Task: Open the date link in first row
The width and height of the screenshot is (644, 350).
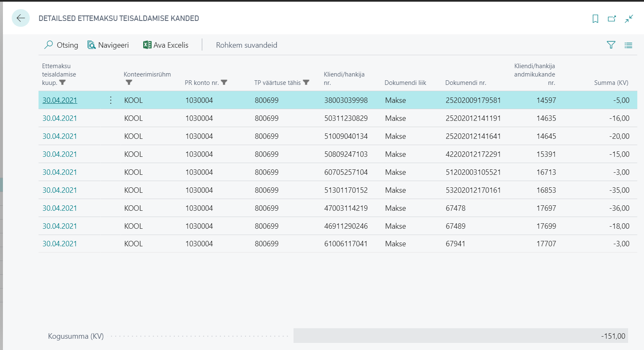Action: (x=60, y=100)
